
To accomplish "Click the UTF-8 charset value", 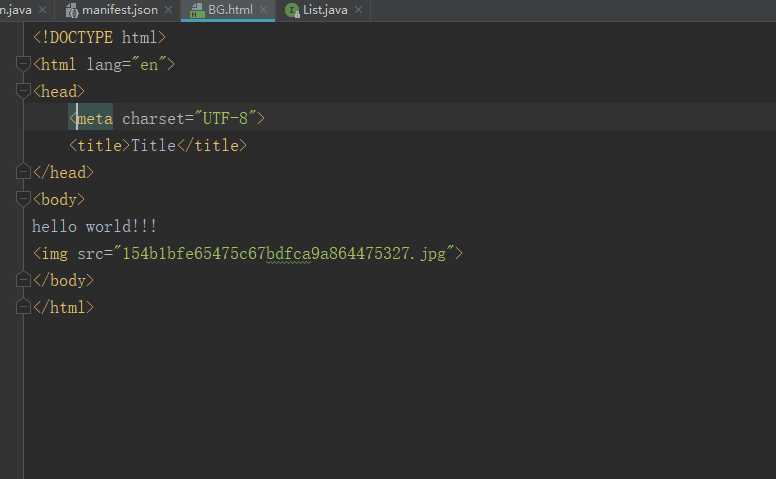I will point(225,118).
